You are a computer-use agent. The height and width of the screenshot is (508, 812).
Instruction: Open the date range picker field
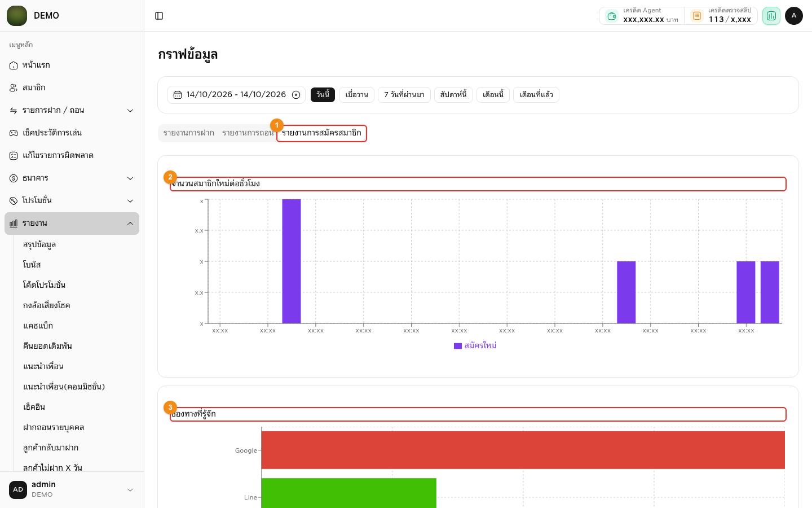point(236,95)
